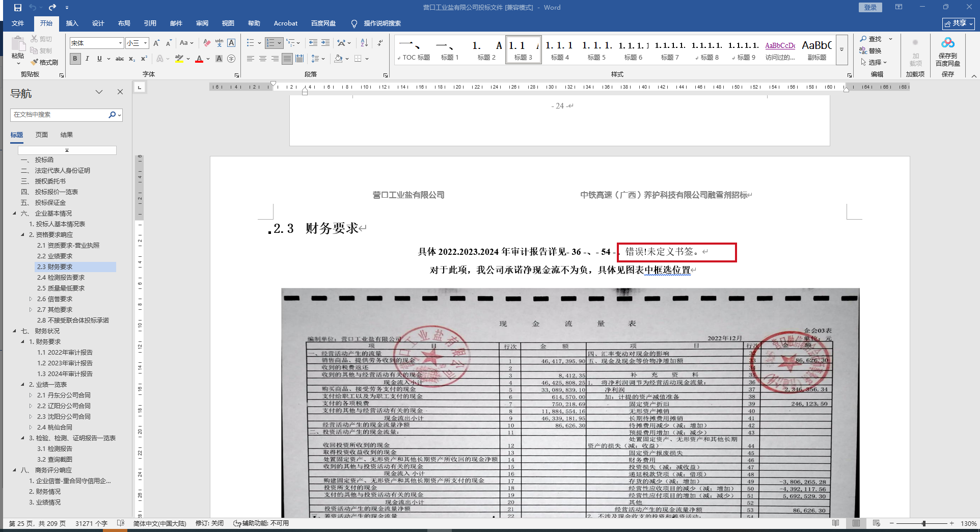Expand the 2.6 信誉要求 heading

31,299
